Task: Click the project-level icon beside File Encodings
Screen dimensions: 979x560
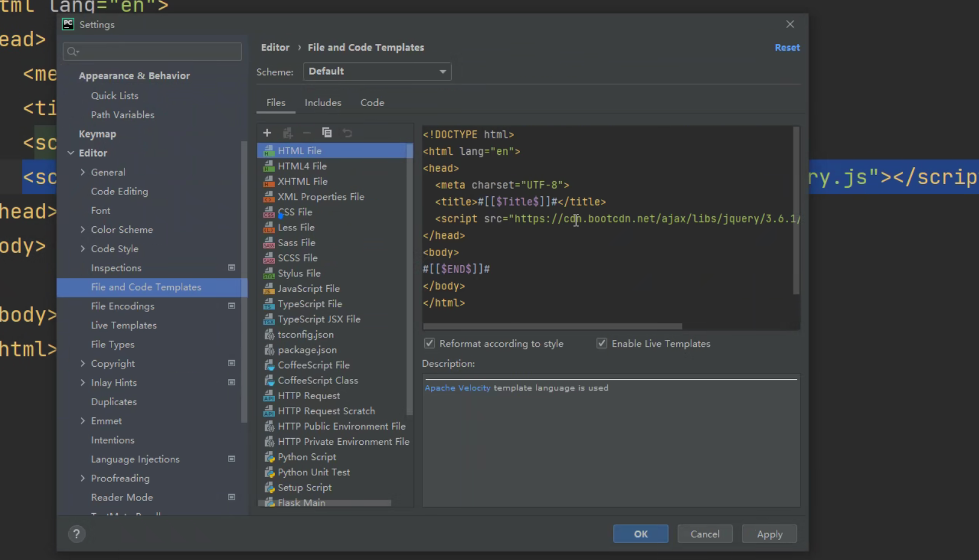Action: point(232,306)
